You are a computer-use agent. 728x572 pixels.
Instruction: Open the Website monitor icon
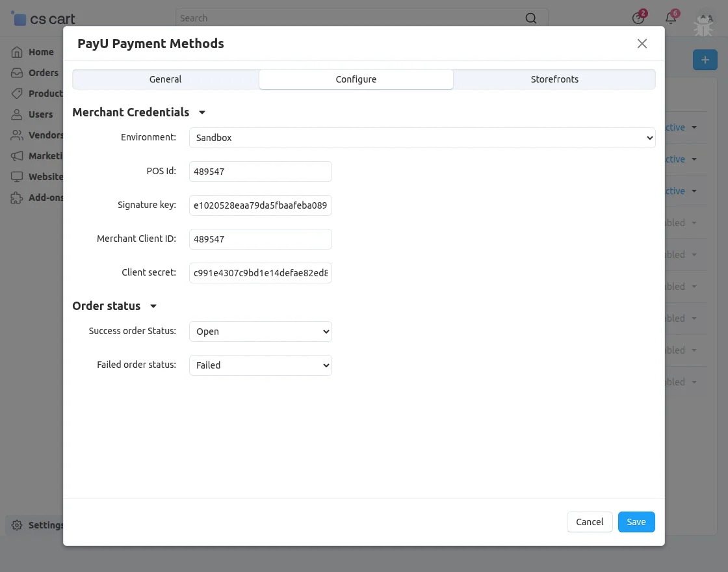17,177
